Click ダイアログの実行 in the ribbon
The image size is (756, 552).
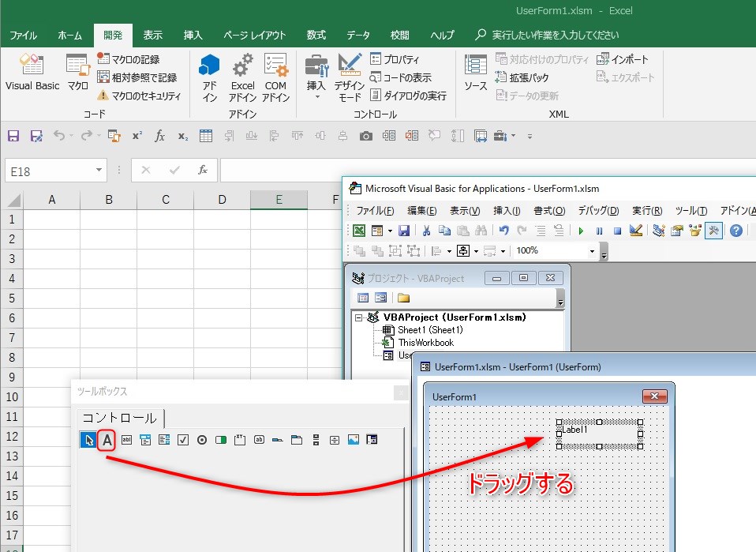(x=408, y=96)
